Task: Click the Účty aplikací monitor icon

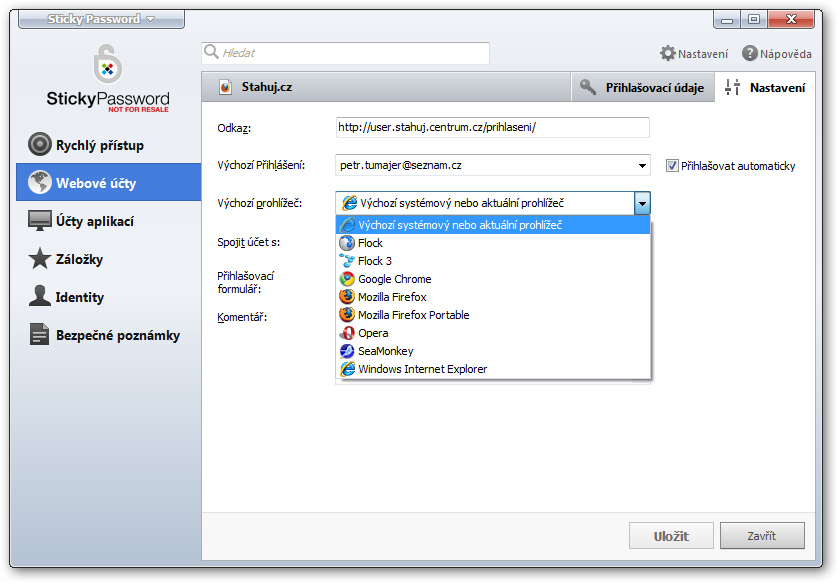Action: (x=40, y=221)
